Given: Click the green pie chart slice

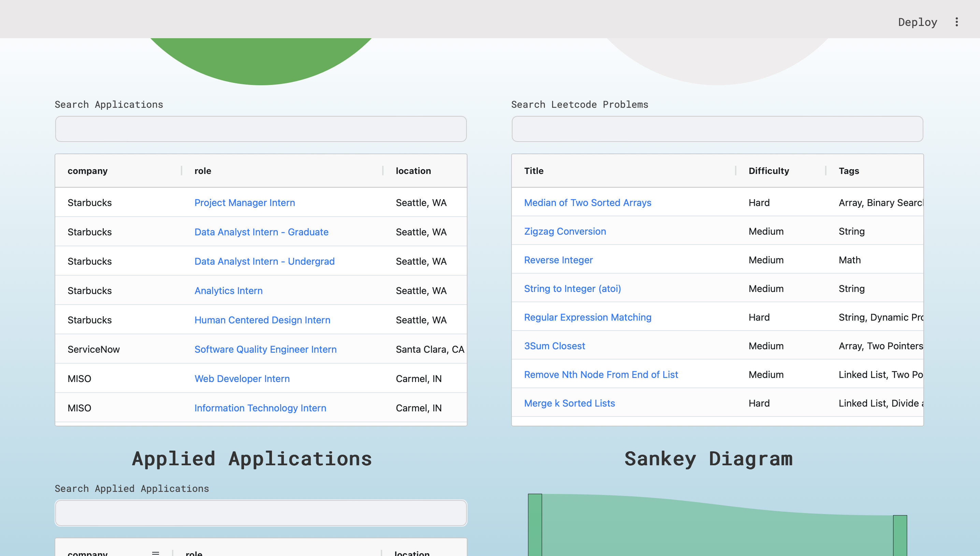Looking at the screenshot, I should pos(261,61).
